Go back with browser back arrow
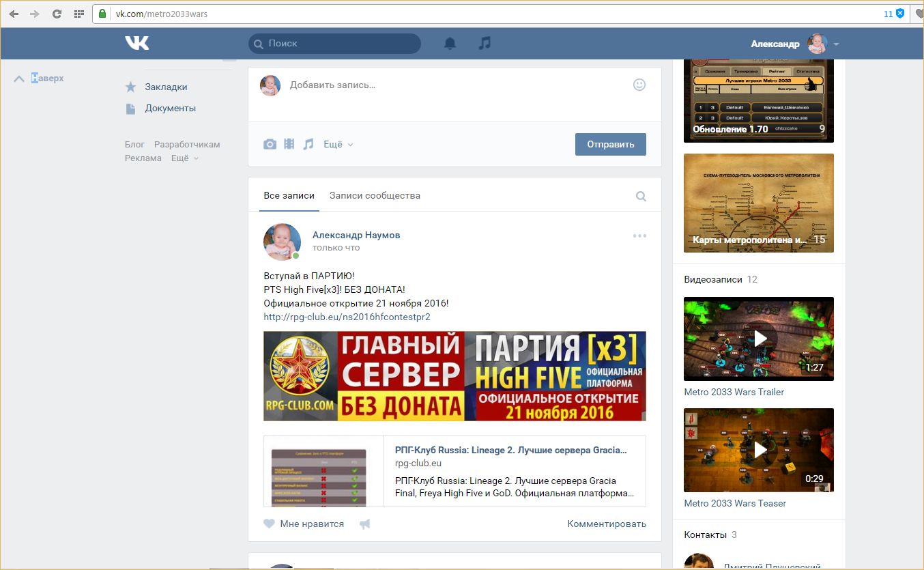Viewport: 924px width, 570px height. pos(14,14)
